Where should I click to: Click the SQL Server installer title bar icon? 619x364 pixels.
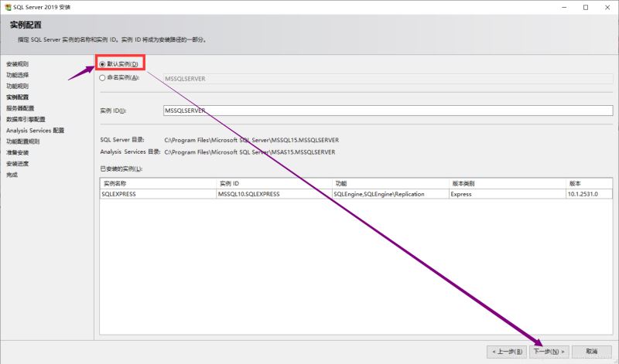pos(7,7)
